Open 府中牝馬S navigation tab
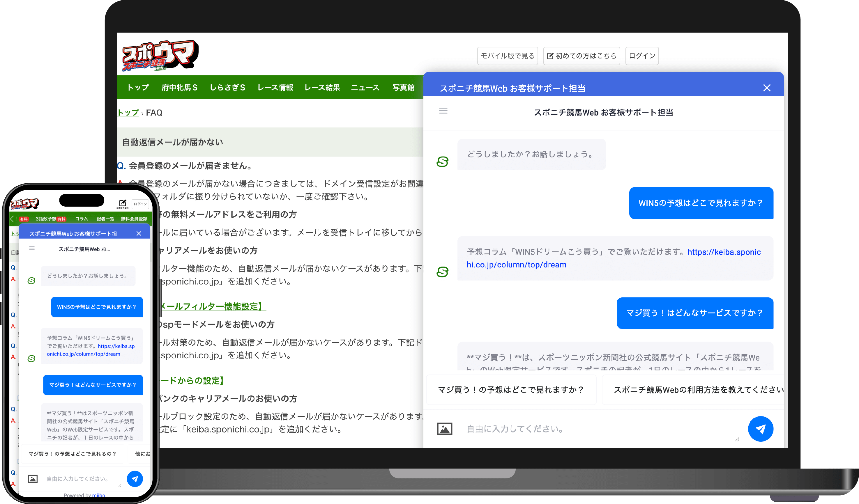 click(179, 88)
